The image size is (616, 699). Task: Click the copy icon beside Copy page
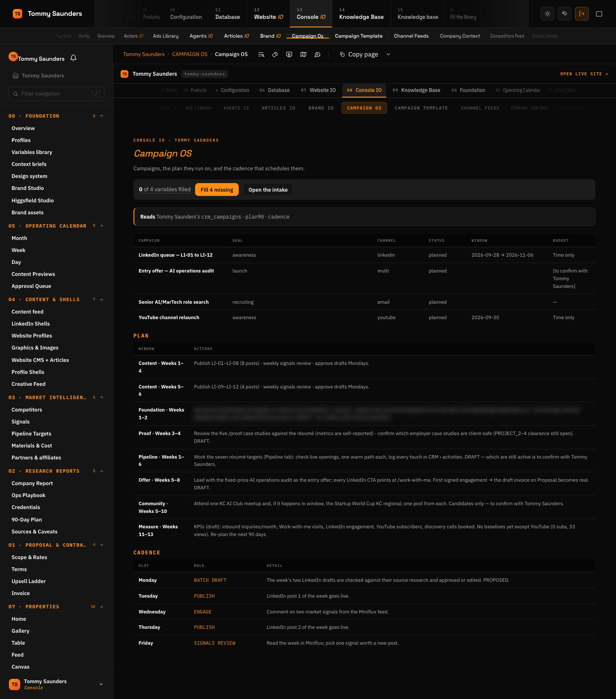pyautogui.click(x=342, y=54)
